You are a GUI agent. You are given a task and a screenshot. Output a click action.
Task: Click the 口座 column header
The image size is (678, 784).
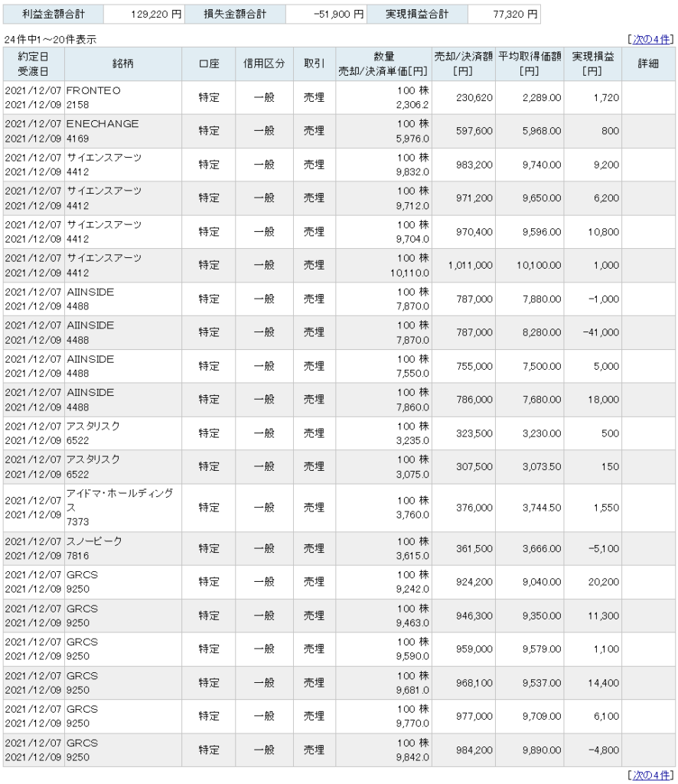(209, 64)
